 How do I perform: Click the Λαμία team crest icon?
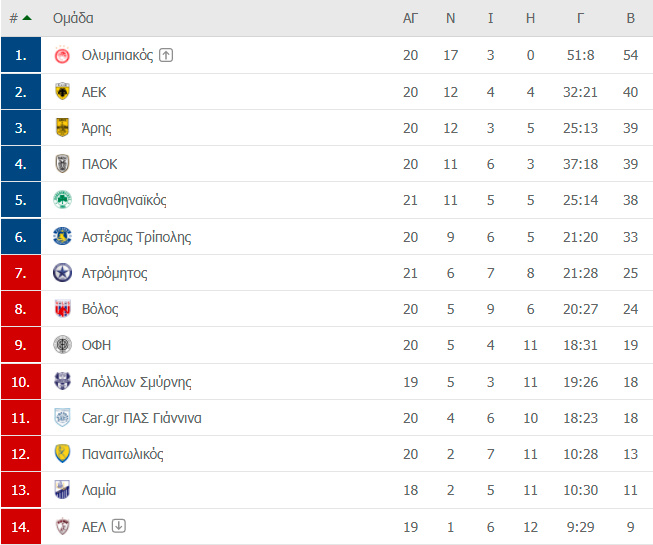pos(62,490)
